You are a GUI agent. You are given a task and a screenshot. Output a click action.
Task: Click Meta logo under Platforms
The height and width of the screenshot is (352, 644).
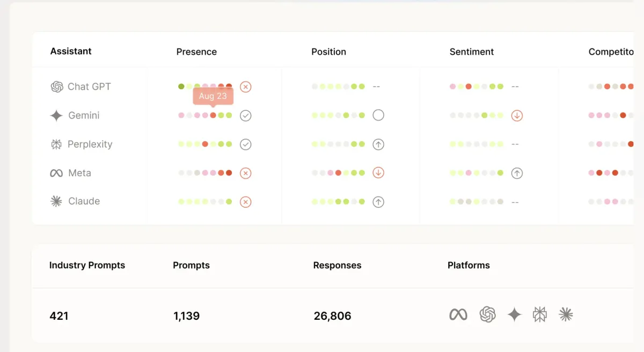458,315
